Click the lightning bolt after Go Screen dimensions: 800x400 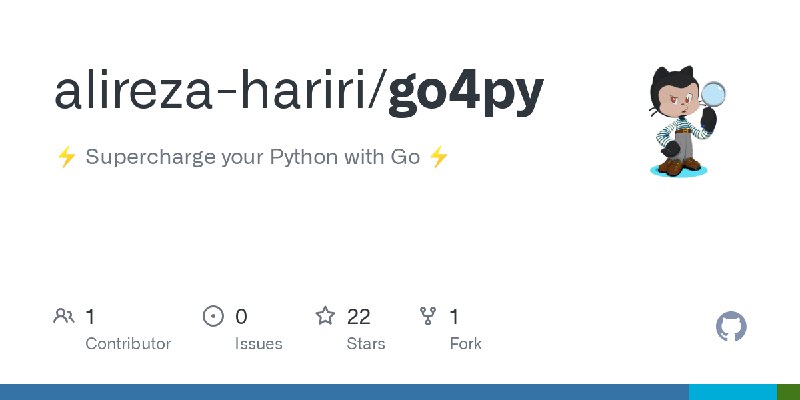(x=438, y=157)
